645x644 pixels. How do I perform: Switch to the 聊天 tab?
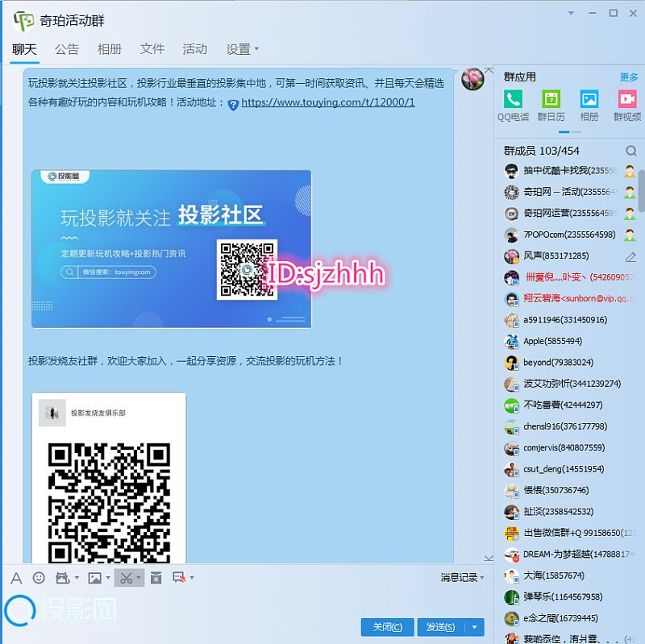click(24, 49)
